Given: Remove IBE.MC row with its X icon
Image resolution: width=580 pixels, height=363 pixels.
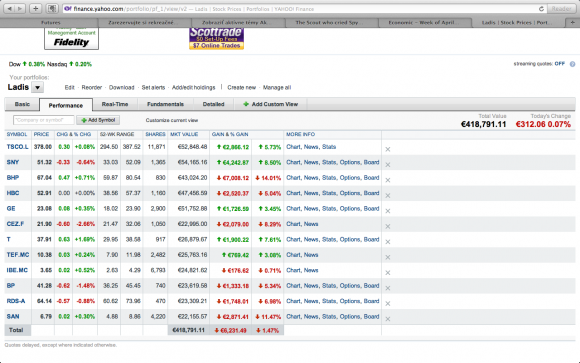Looking at the screenshot, I should 388,273.
